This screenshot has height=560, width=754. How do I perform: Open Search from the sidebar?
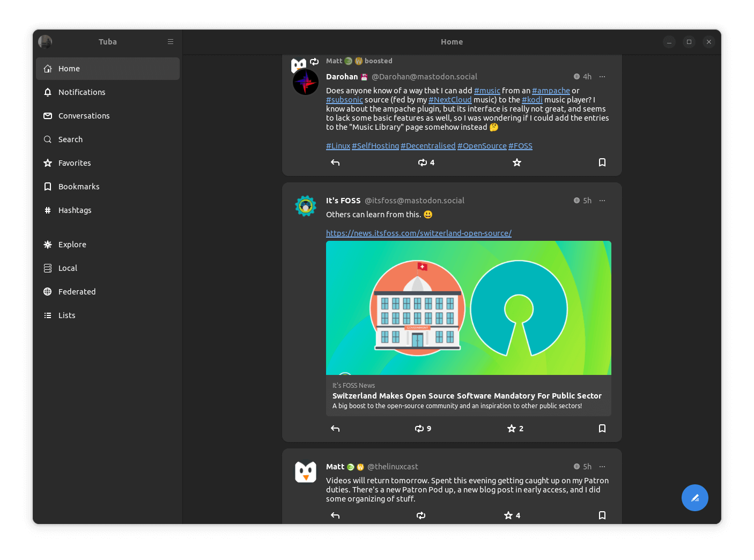coord(70,139)
